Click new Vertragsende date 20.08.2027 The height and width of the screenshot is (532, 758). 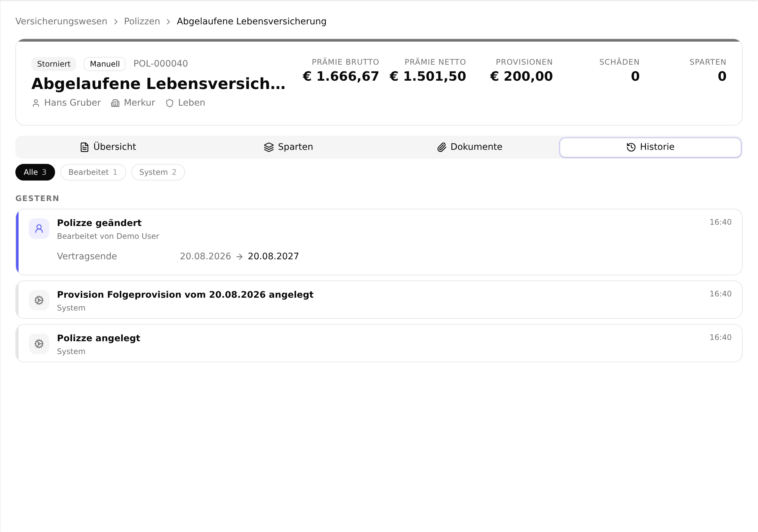[x=273, y=256]
